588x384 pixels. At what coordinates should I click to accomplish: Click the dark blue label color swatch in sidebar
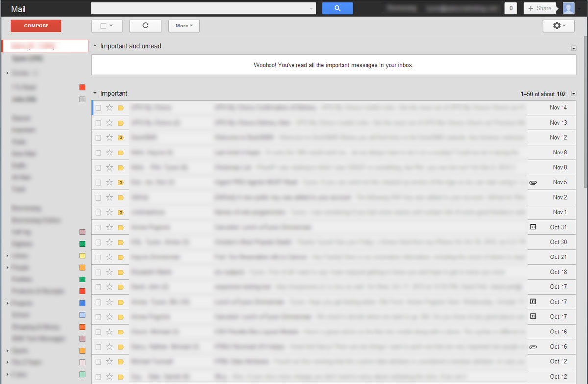click(82, 303)
